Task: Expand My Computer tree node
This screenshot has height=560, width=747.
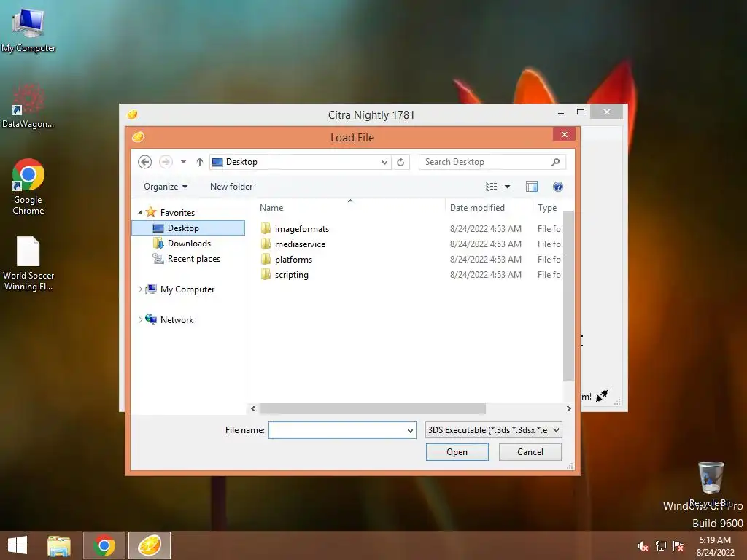Action: tap(140, 289)
